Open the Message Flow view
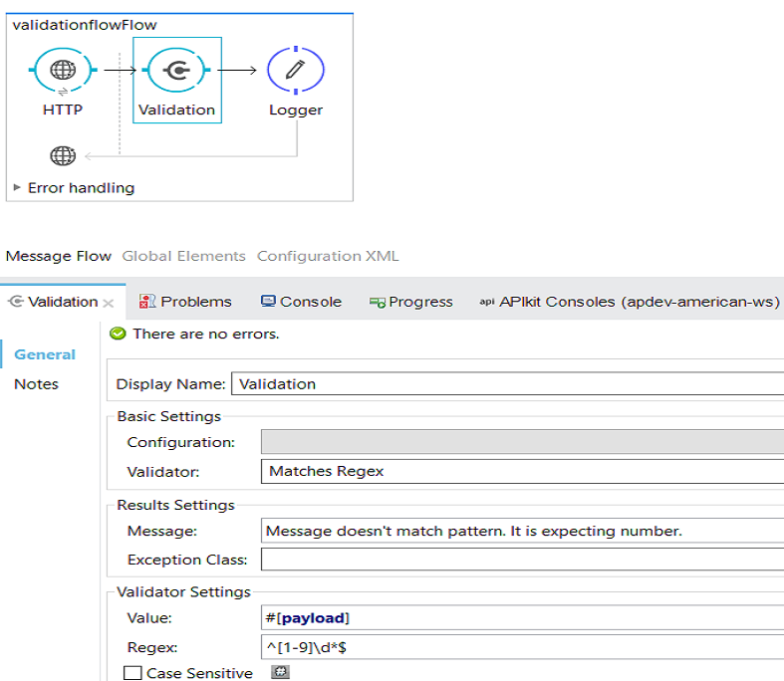 point(59,256)
